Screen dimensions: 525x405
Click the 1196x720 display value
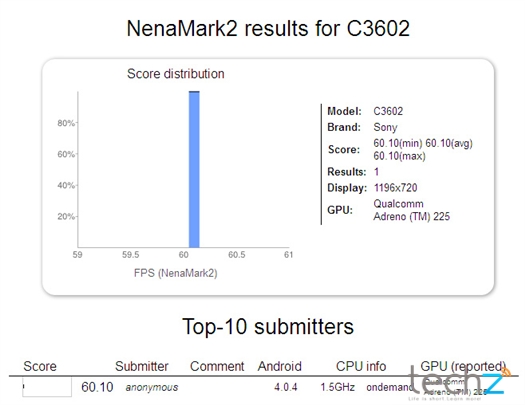coord(395,188)
